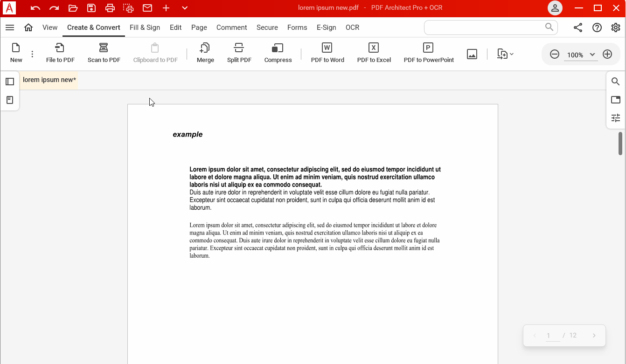Click the serif Lorem ipsum paragraph
Image resolution: width=626 pixels, height=364 pixels.
pyautogui.click(x=314, y=240)
